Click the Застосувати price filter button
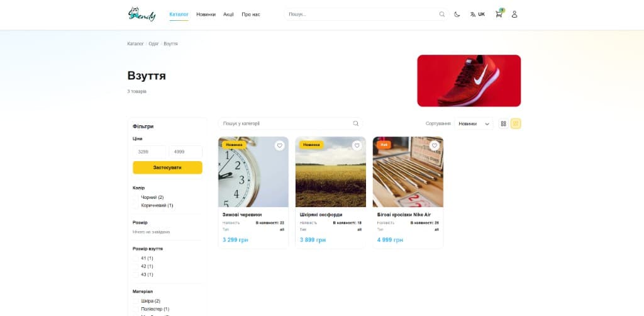The width and height of the screenshot is (644, 316). click(167, 167)
